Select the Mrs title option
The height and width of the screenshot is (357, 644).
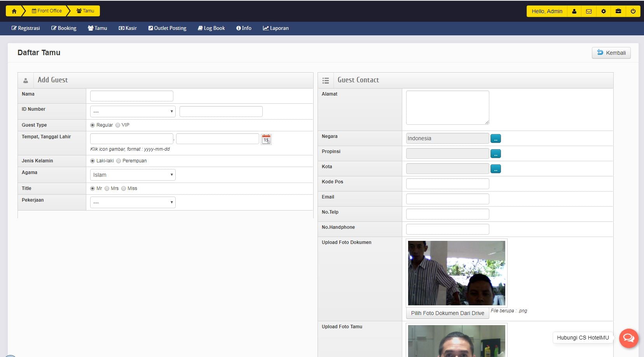pyautogui.click(x=107, y=188)
